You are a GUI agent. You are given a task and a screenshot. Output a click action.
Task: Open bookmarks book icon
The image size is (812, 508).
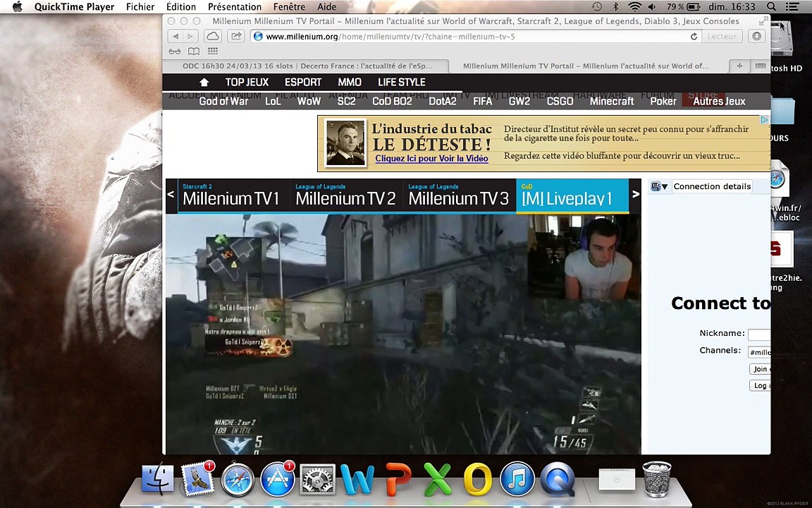[x=194, y=52]
